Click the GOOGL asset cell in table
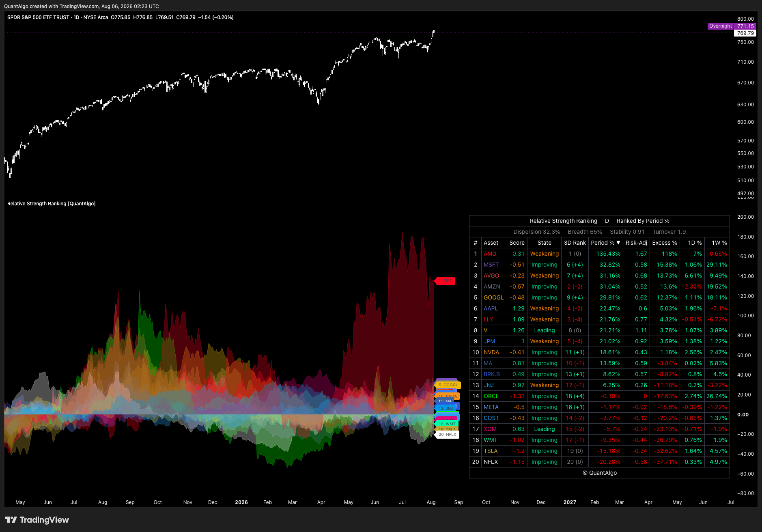 pos(493,297)
